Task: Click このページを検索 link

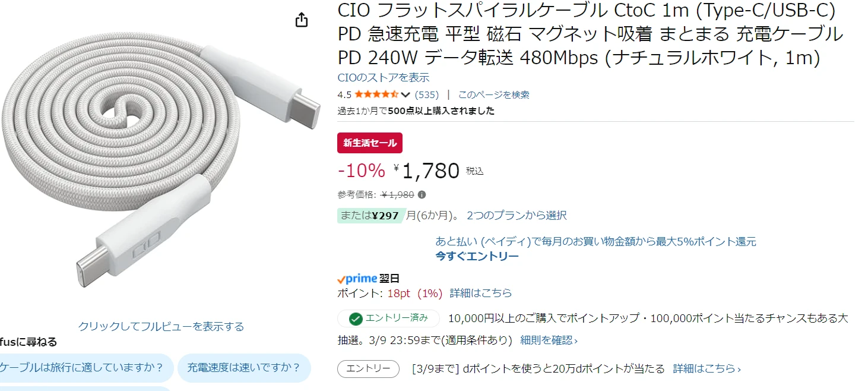Action: pyautogui.click(x=493, y=94)
